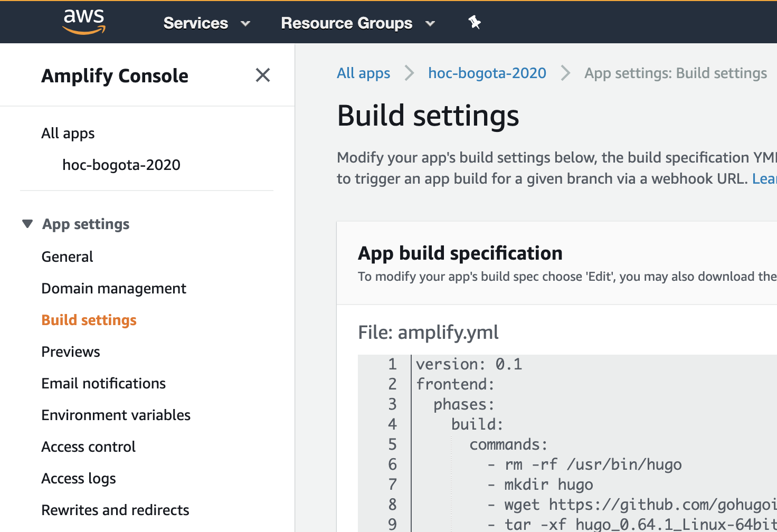
Task: Go to Environment variables
Action: point(116,415)
